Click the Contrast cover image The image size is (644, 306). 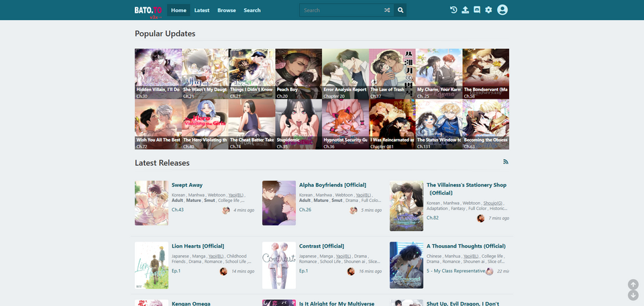(279, 265)
